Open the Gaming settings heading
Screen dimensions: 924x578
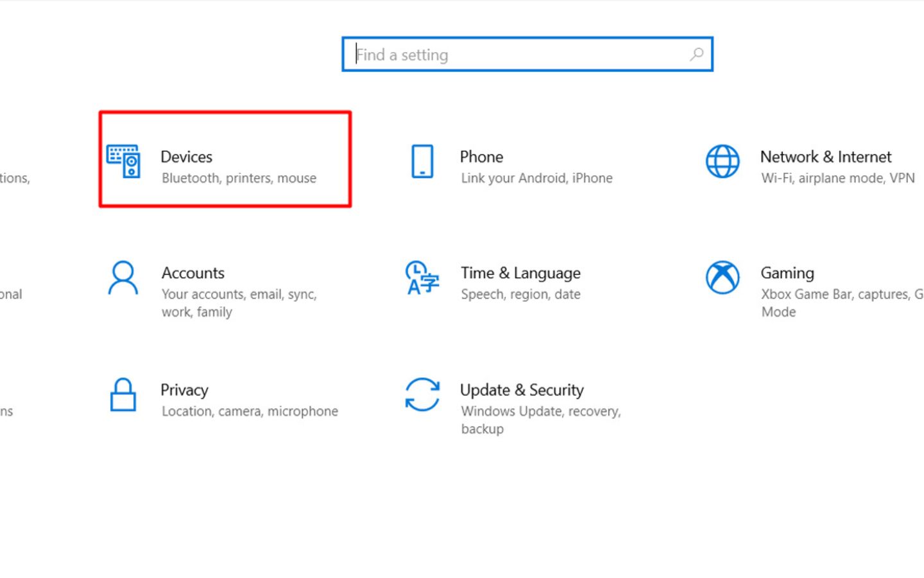pos(787,273)
